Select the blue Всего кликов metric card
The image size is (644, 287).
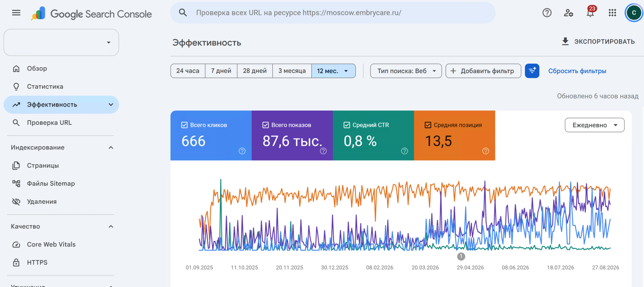211,135
